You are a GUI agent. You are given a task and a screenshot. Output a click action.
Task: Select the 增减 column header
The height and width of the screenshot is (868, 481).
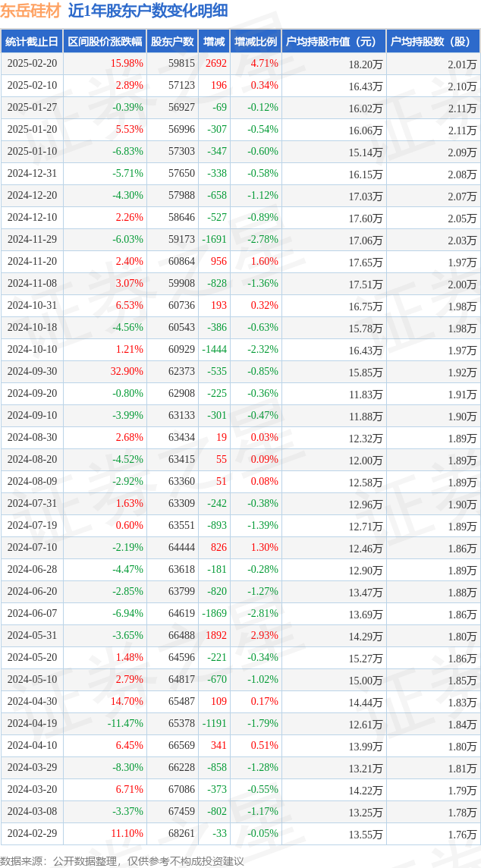[x=214, y=42]
